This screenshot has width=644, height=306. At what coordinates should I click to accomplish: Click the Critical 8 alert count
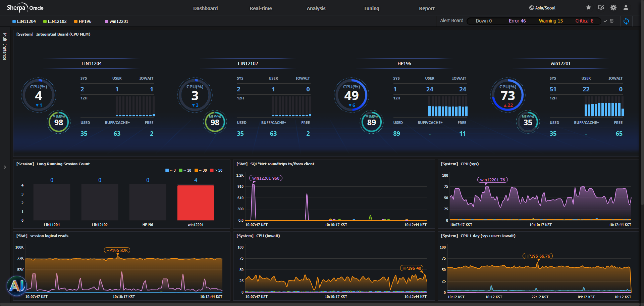[584, 21]
